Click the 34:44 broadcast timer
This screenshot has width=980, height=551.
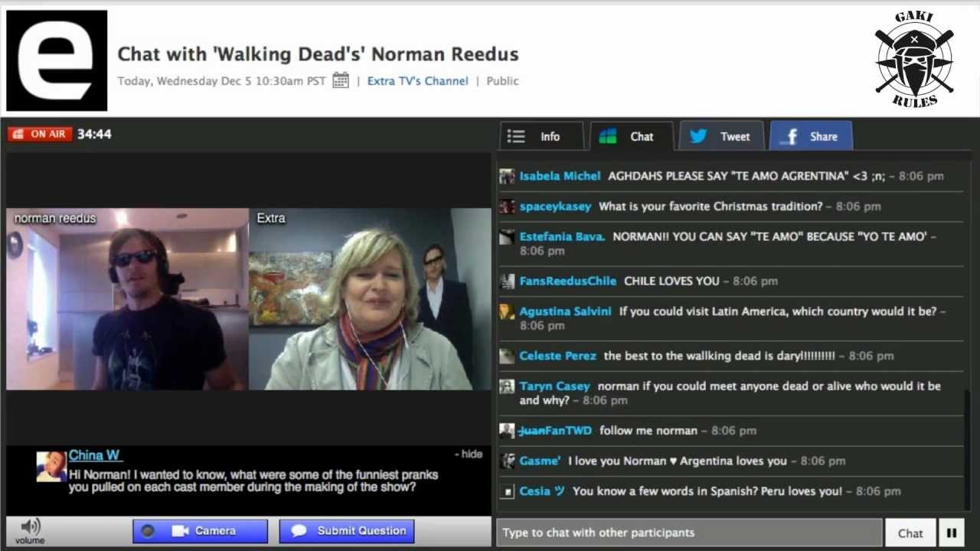click(94, 134)
